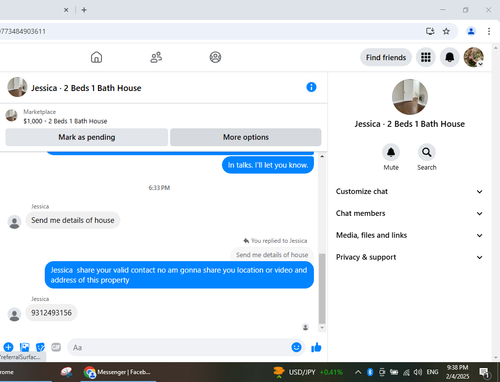Expand Privacy & support section

(x=409, y=257)
